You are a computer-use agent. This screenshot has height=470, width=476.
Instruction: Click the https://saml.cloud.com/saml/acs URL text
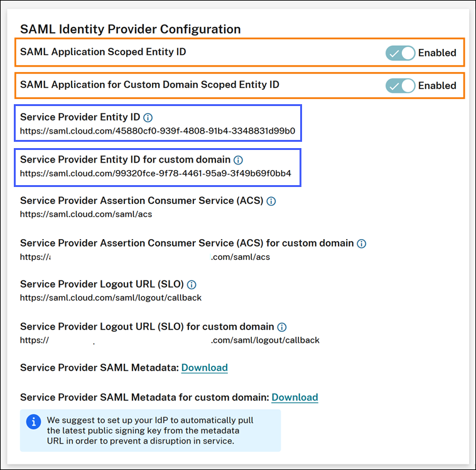[86, 215]
